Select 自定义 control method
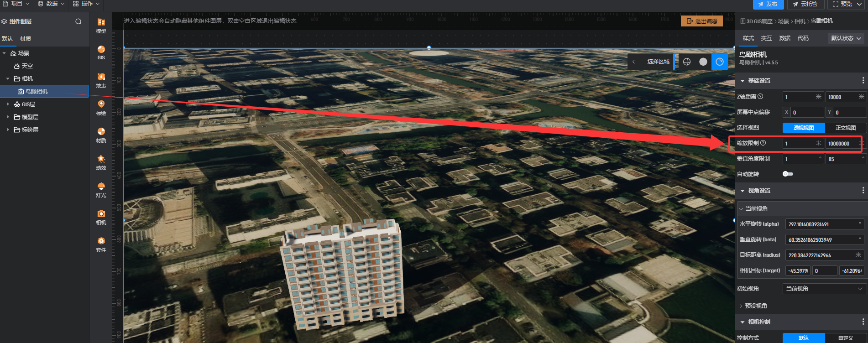Image resolution: width=868 pixels, height=343 pixels. point(846,338)
